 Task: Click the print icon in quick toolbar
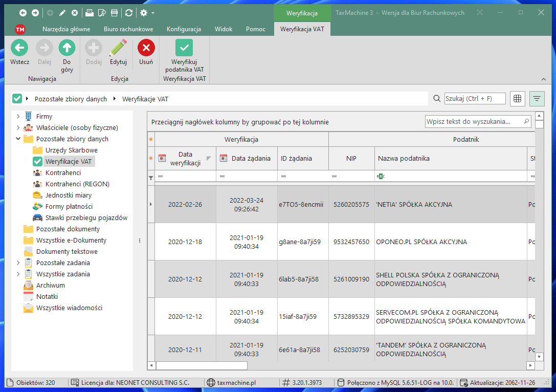[89, 13]
